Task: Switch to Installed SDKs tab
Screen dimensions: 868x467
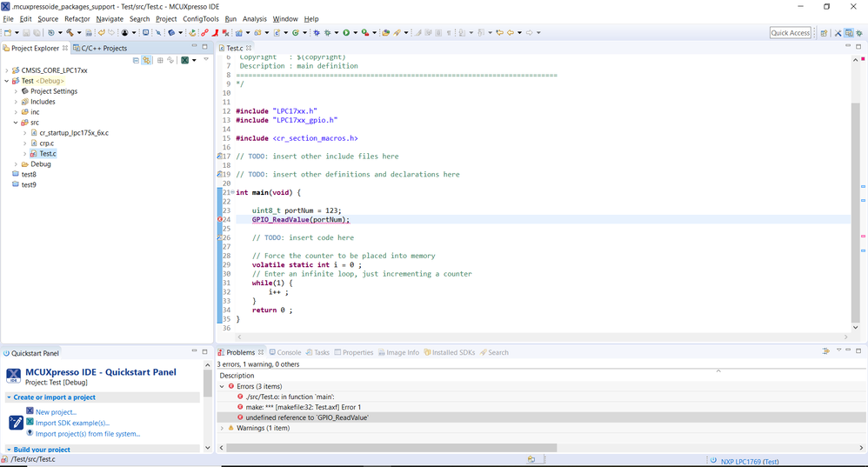Action: 450,352
